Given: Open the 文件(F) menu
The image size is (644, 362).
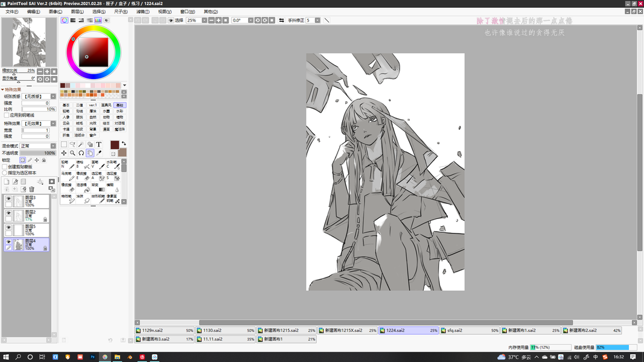Looking at the screenshot, I should pyautogui.click(x=11, y=11).
